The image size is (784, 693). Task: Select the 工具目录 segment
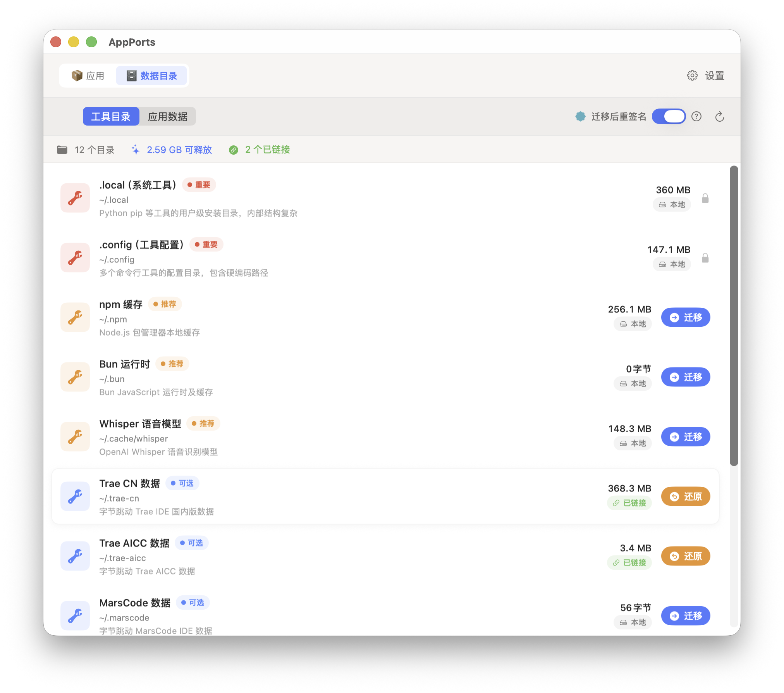[111, 117]
